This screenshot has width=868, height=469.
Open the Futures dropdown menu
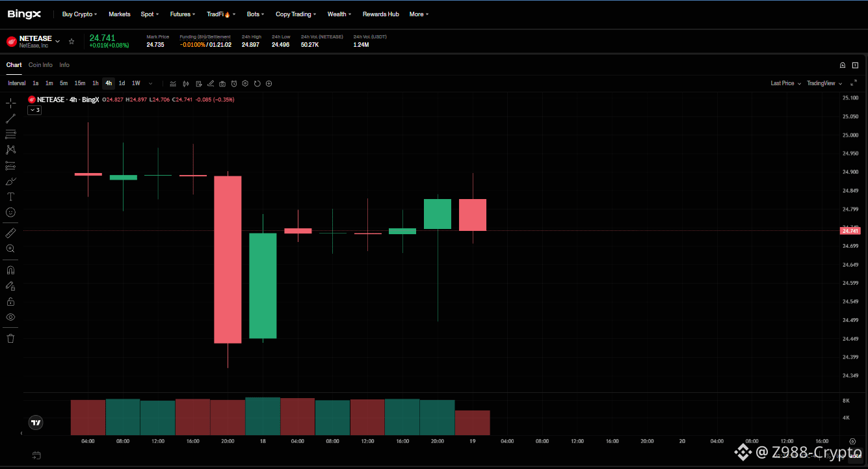[183, 14]
